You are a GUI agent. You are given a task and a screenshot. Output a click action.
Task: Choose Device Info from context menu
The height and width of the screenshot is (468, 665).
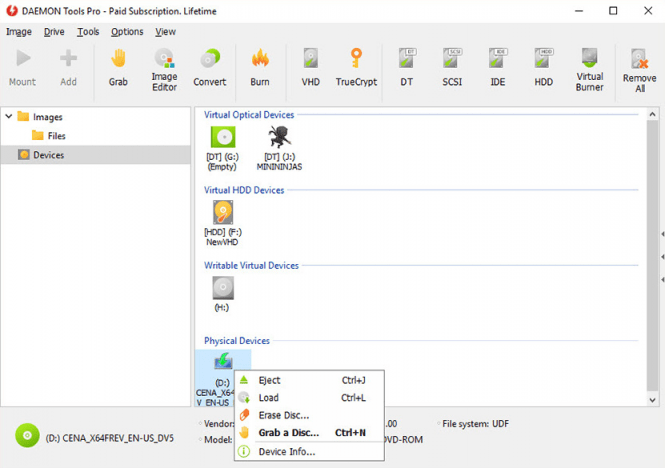click(309, 451)
